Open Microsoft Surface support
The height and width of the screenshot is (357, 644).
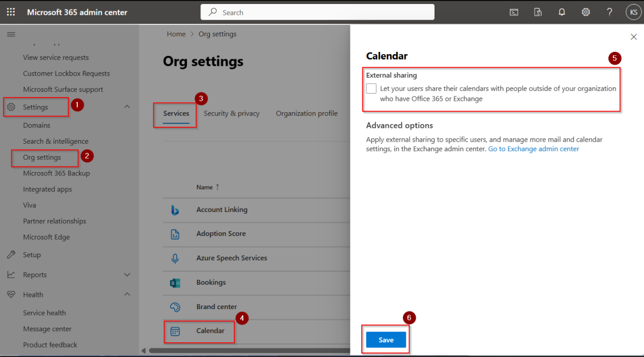(x=63, y=90)
